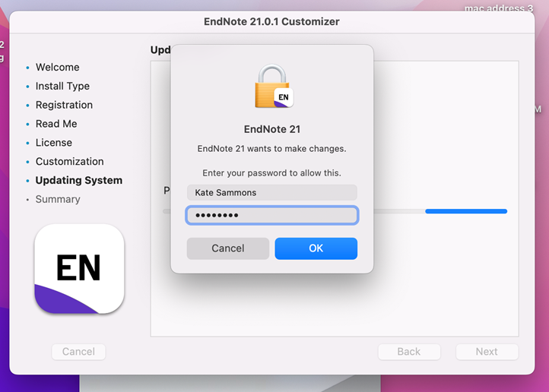The width and height of the screenshot is (549, 392).
Task: Select the License step
Action: (x=54, y=143)
